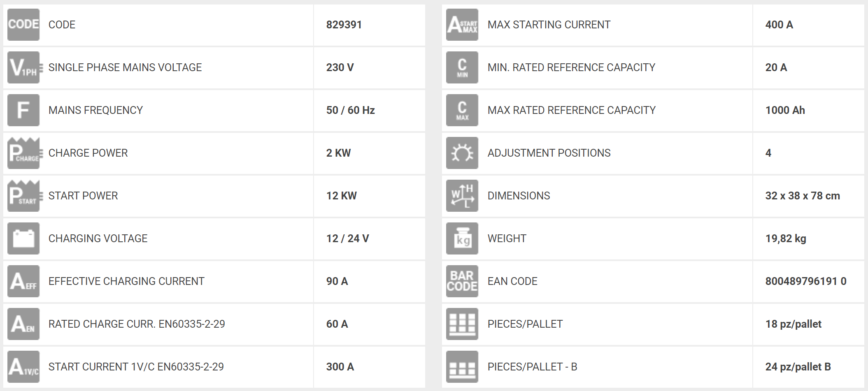
Task: Click the dimensions value 32 x 38 x 78 cm
Action: pyautogui.click(x=802, y=196)
